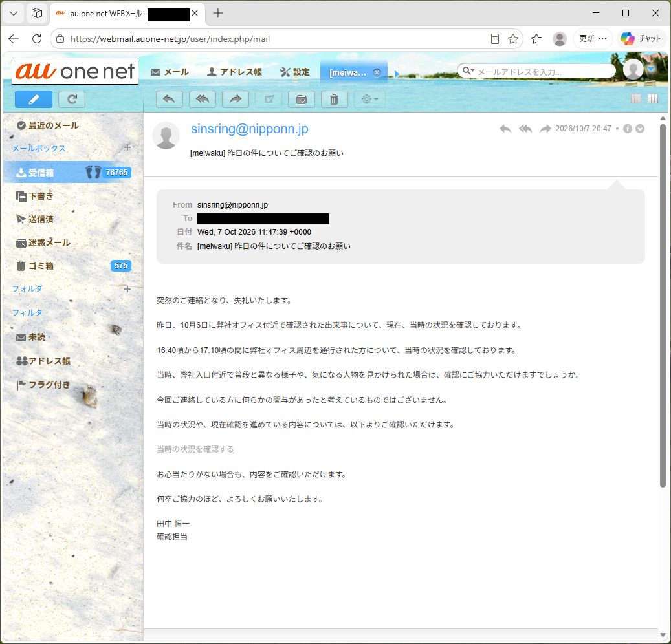Reload page with browser refresh icon
671x644 pixels.
click(37, 39)
